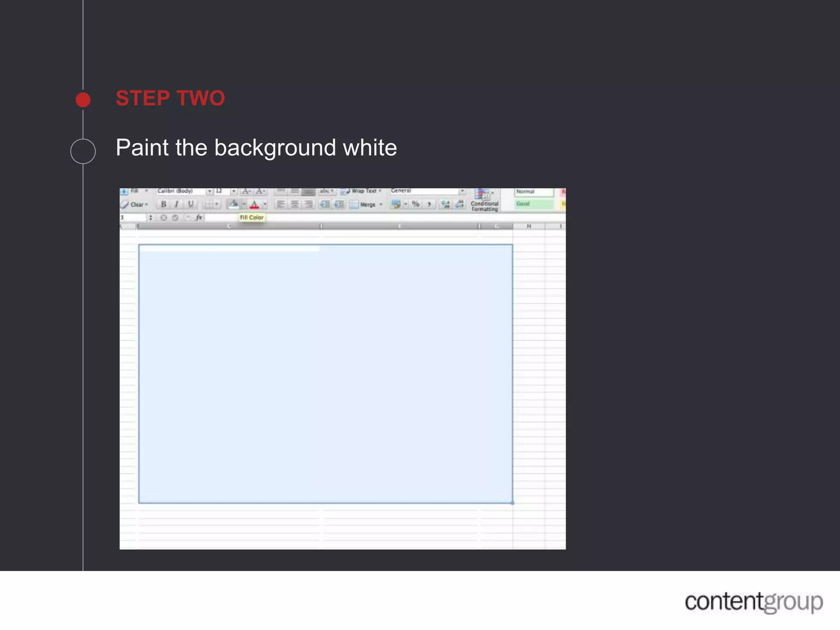Expand the font name dropdown arrow

pyautogui.click(x=209, y=191)
